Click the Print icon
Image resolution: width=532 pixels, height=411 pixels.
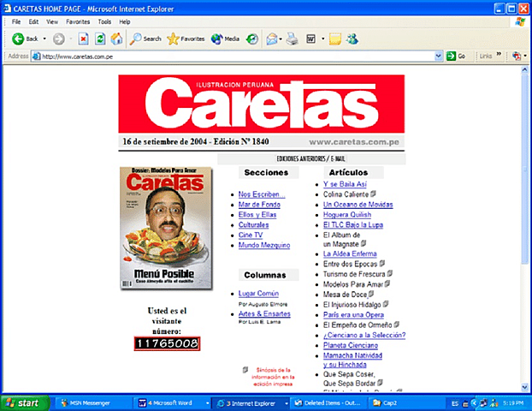pos(293,39)
